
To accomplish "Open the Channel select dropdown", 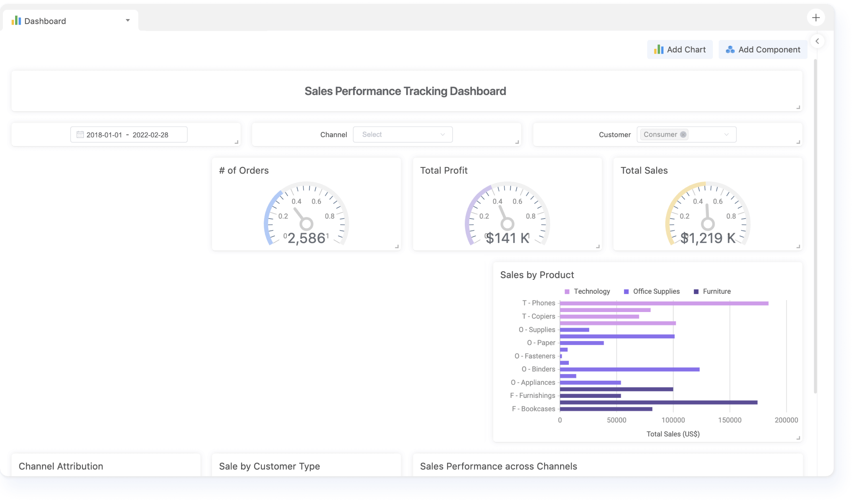I will 403,135.
